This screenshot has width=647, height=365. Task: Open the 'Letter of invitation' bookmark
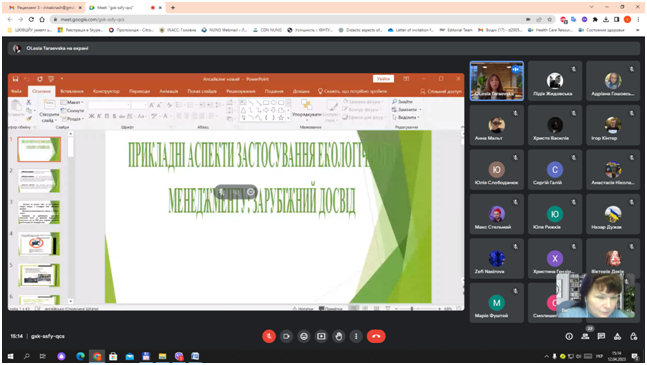tap(410, 30)
